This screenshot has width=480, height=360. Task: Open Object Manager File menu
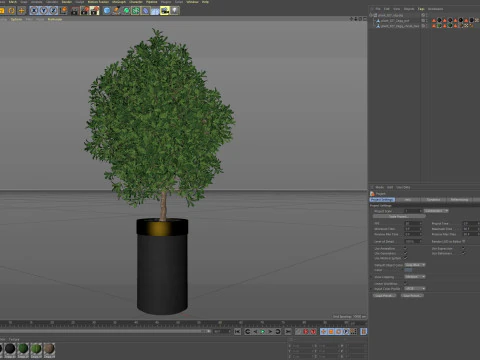click(x=378, y=9)
